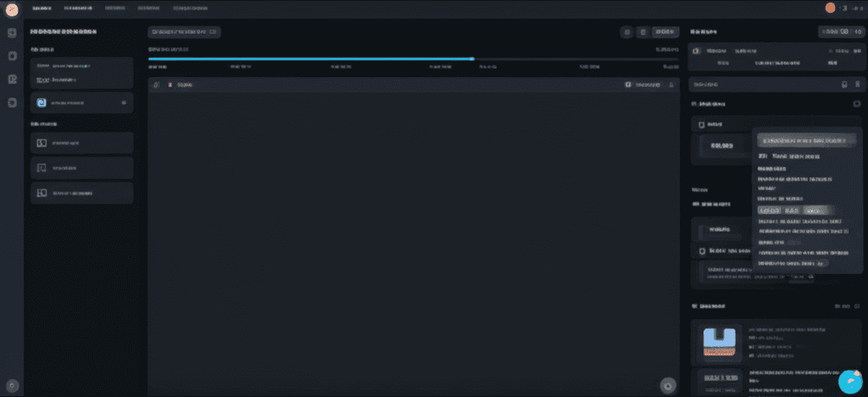Open the blue and orange thumbnail preview
The width and height of the screenshot is (868, 397).
click(x=718, y=341)
